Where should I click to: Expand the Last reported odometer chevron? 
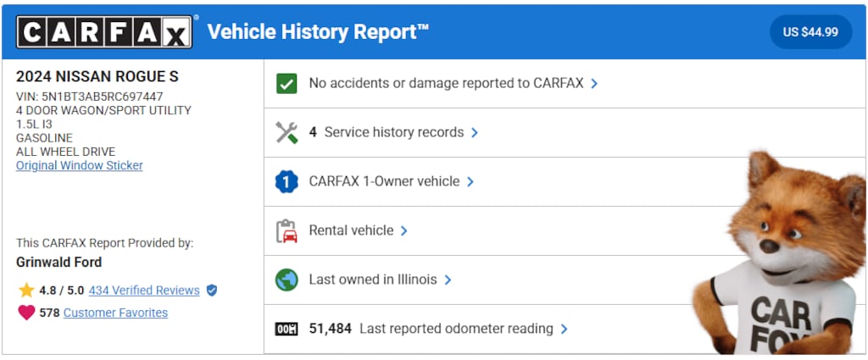[x=565, y=330]
